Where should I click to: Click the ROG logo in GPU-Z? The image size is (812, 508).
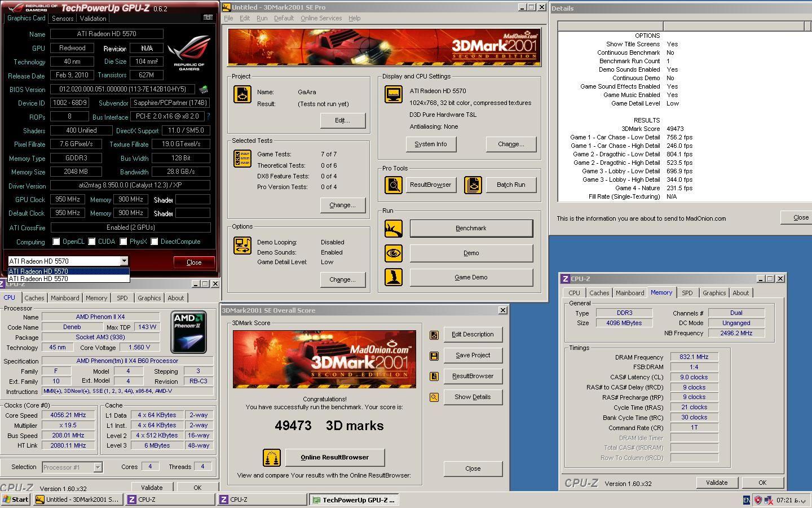pyautogui.click(x=189, y=52)
